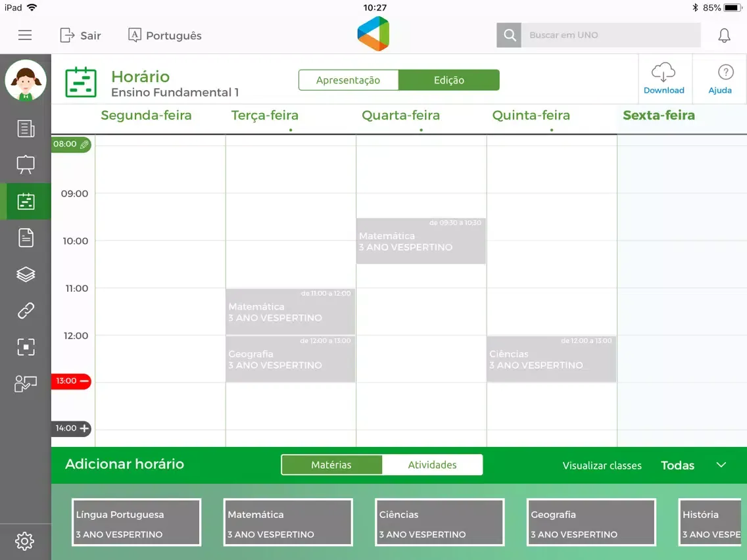This screenshot has height=560, width=747.
Task: Download the schedule
Action: (663, 79)
